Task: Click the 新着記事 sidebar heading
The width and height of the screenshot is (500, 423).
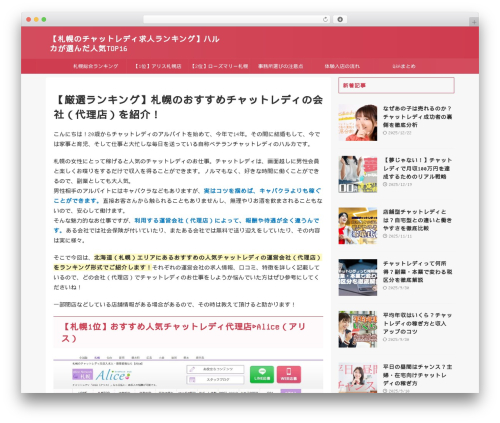Action: (x=396, y=86)
